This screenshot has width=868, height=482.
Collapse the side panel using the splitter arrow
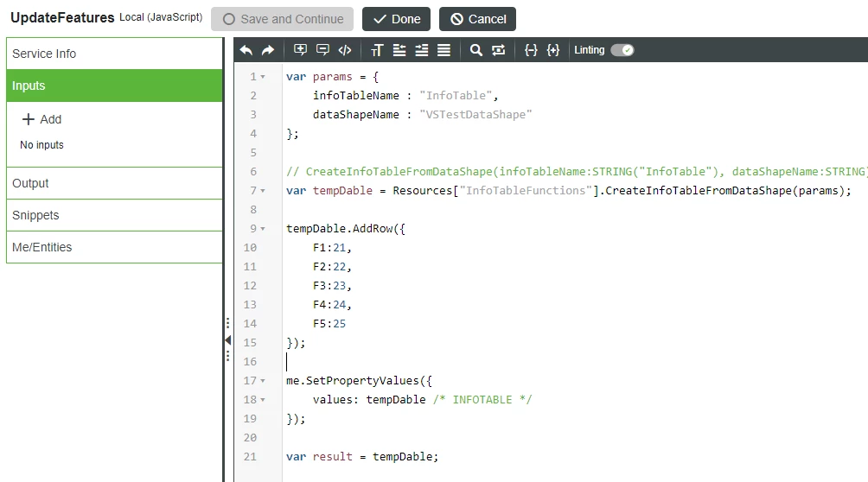227,339
